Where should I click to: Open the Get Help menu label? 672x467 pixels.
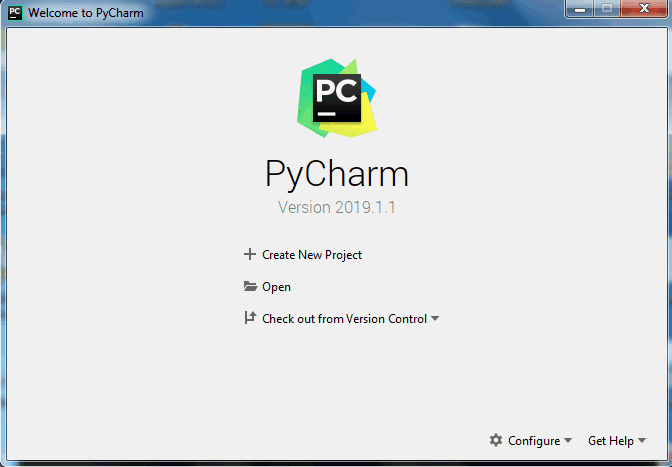(611, 440)
